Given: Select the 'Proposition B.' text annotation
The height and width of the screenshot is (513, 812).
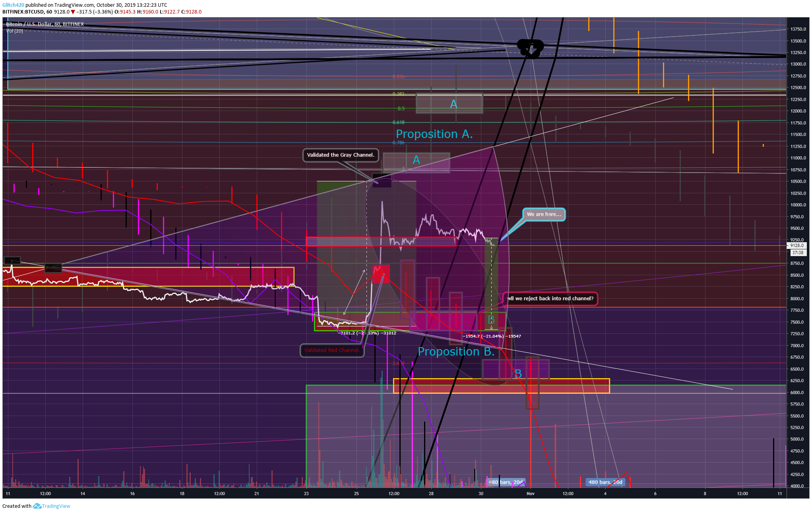Looking at the screenshot, I should pyautogui.click(x=456, y=352).
